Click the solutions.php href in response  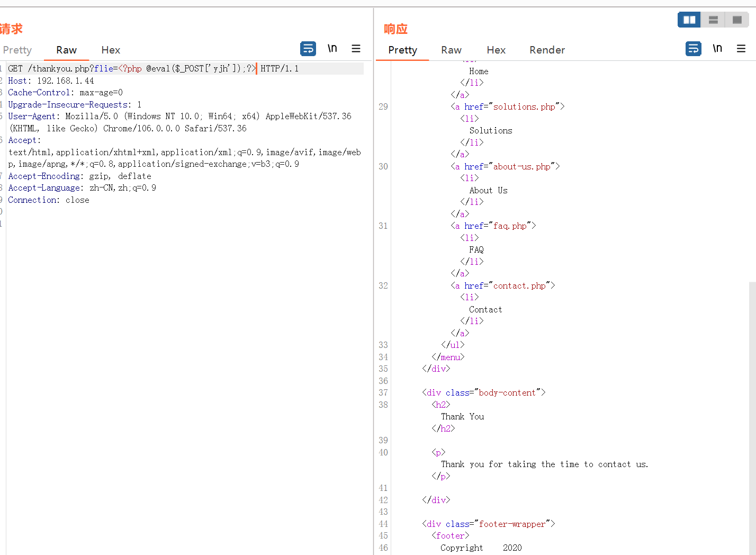[524, 106]
